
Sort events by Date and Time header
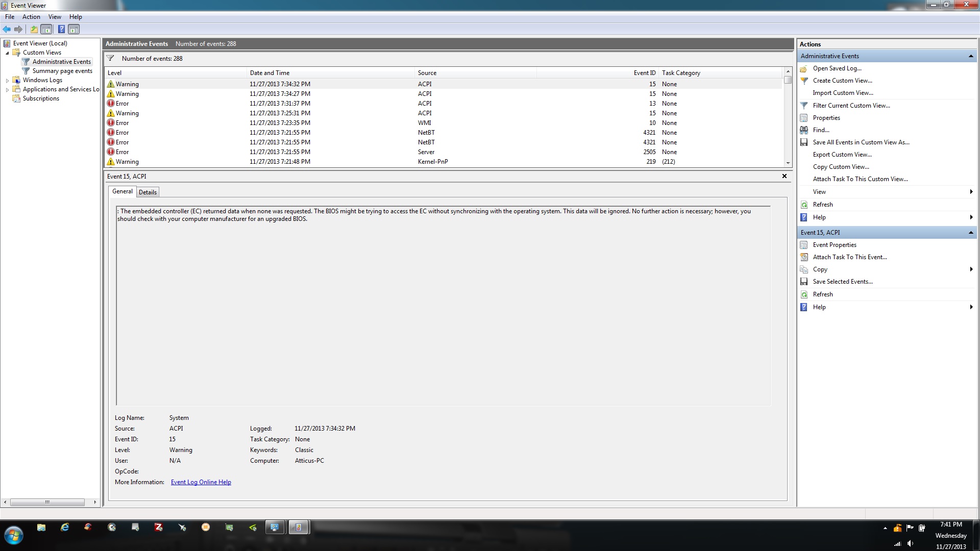[331, 73]
